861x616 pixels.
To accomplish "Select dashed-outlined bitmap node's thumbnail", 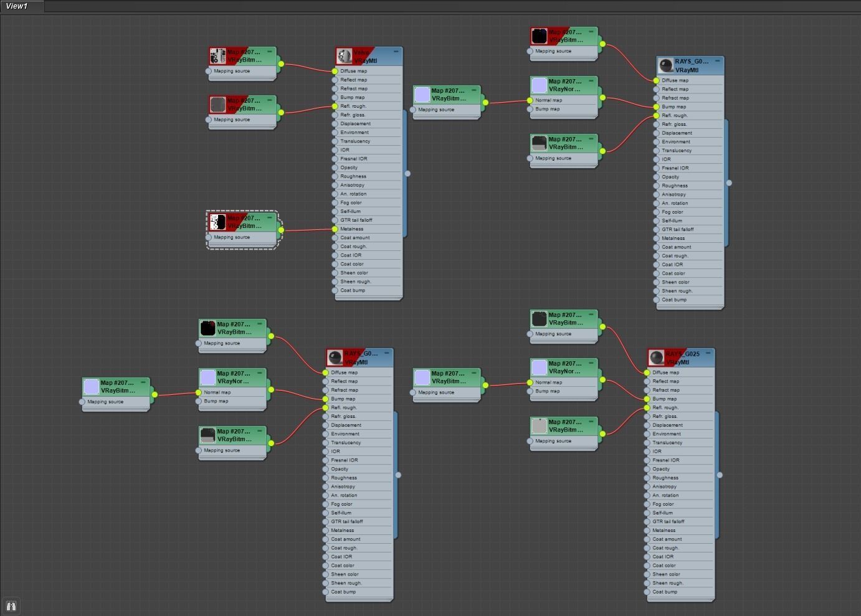I will click(217, 222).
